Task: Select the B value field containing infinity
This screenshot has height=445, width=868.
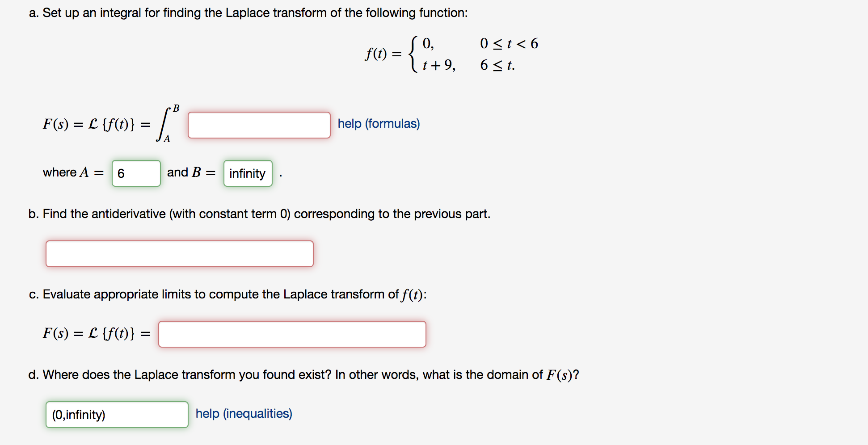Action: [x=247, y=174]
